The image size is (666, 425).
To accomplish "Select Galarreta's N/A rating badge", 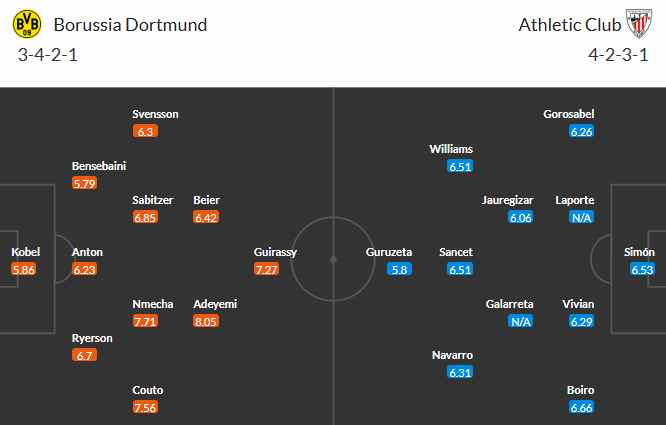I will 520,321.
